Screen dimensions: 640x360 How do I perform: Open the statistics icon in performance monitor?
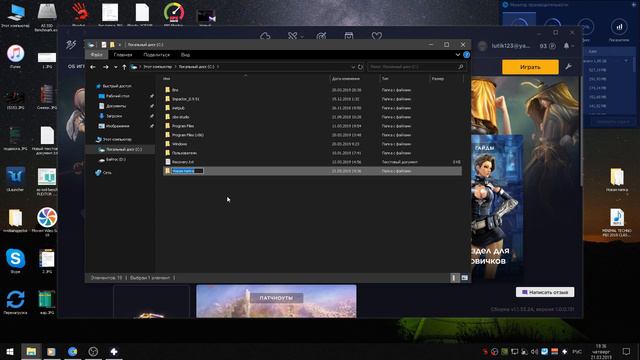pos(619,27)
